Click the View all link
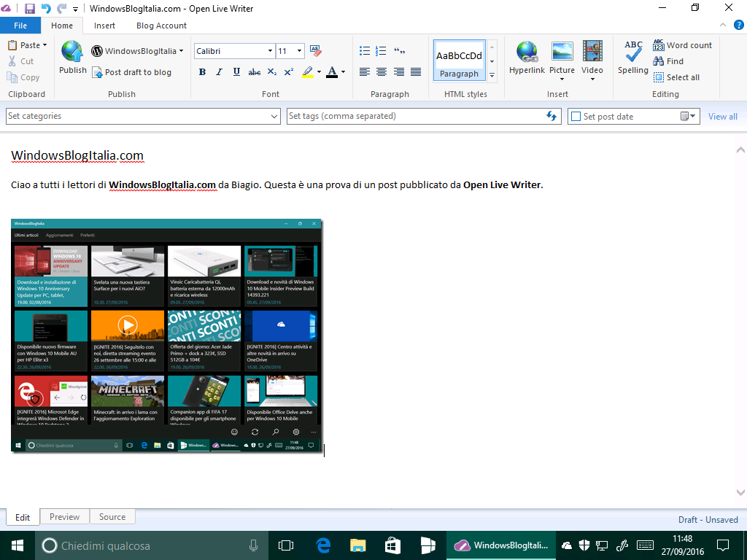This screenshot has height=560, width=747. (723, 117)
